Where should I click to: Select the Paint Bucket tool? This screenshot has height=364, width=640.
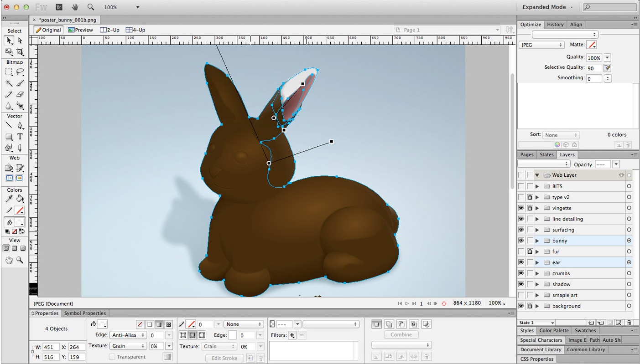coord(20,199)
